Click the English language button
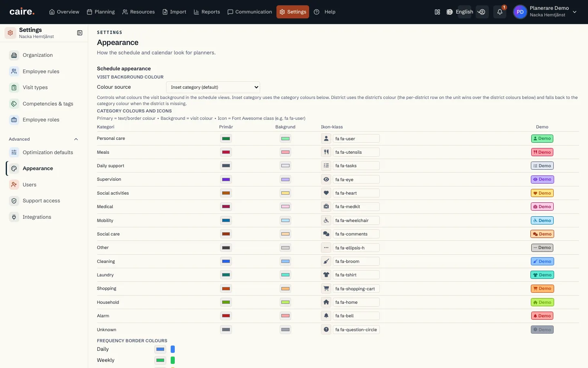Image resolution: width=588 pixels, height=368 pixels. (x=464, y=12)
